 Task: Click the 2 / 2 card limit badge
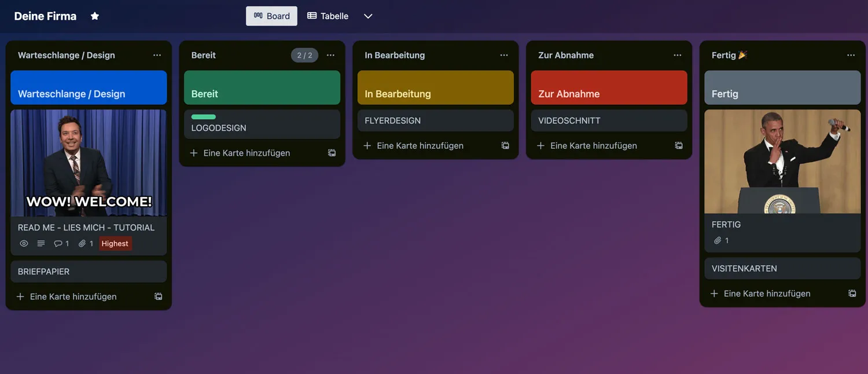click(304, 56)
